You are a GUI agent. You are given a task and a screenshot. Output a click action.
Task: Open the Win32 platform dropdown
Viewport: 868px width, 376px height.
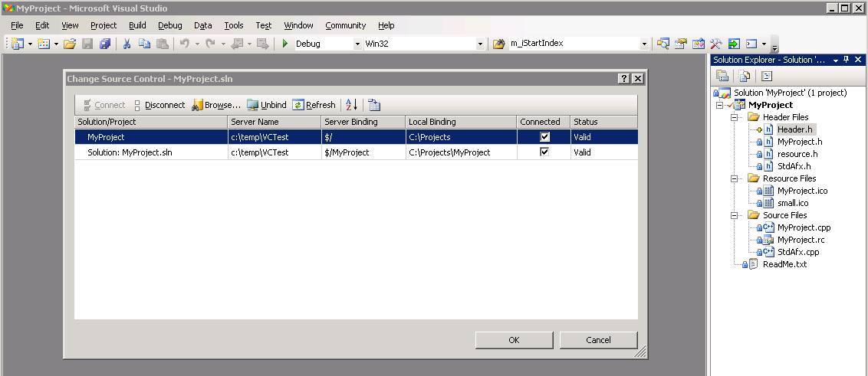[x=480, y=44]
